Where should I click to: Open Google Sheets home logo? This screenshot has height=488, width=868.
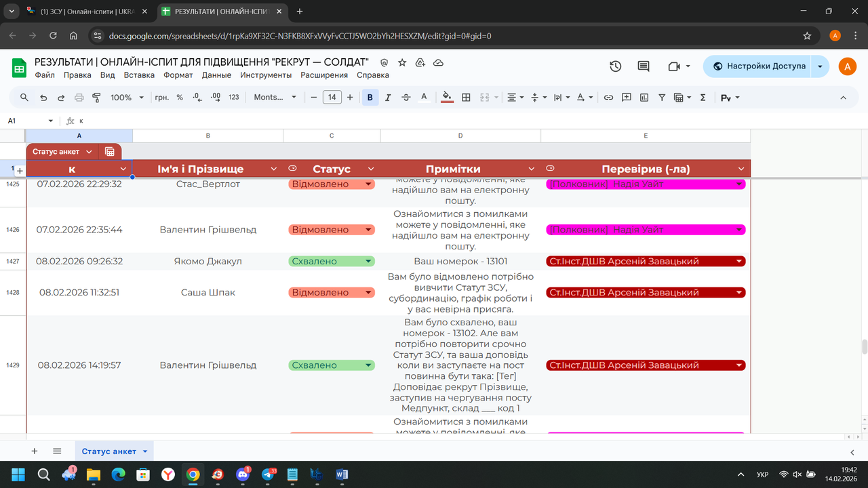19,67
